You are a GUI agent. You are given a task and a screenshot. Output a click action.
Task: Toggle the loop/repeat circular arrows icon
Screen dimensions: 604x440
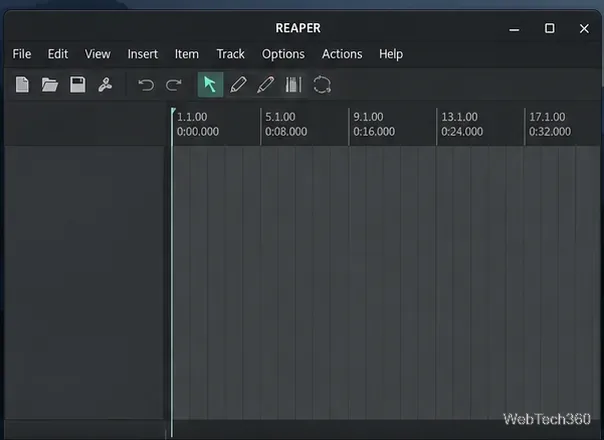coord(322,85)
